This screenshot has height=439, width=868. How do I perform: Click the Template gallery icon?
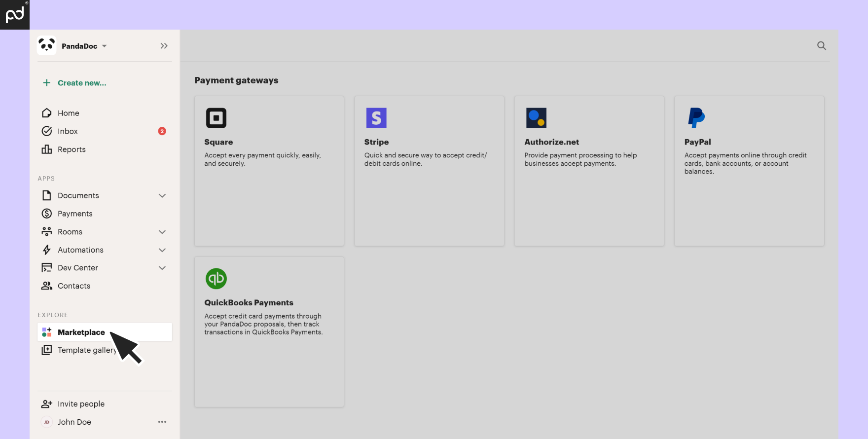(x=47, y=350)
